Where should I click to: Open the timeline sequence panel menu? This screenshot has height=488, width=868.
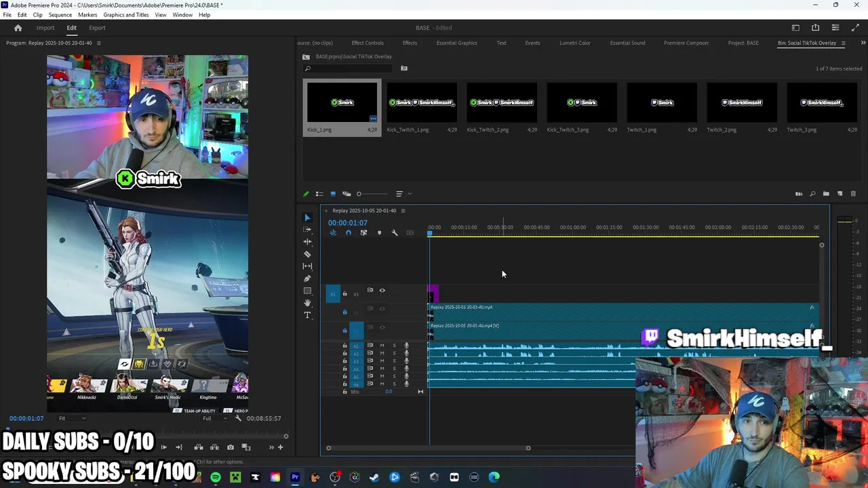(x=403, y=211)
